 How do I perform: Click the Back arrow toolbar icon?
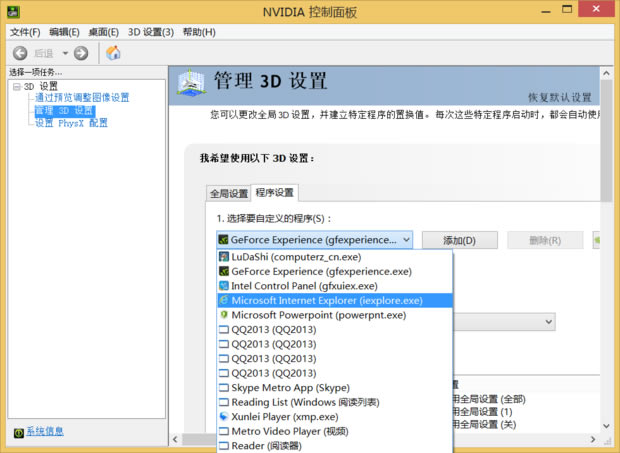[20, 53]
